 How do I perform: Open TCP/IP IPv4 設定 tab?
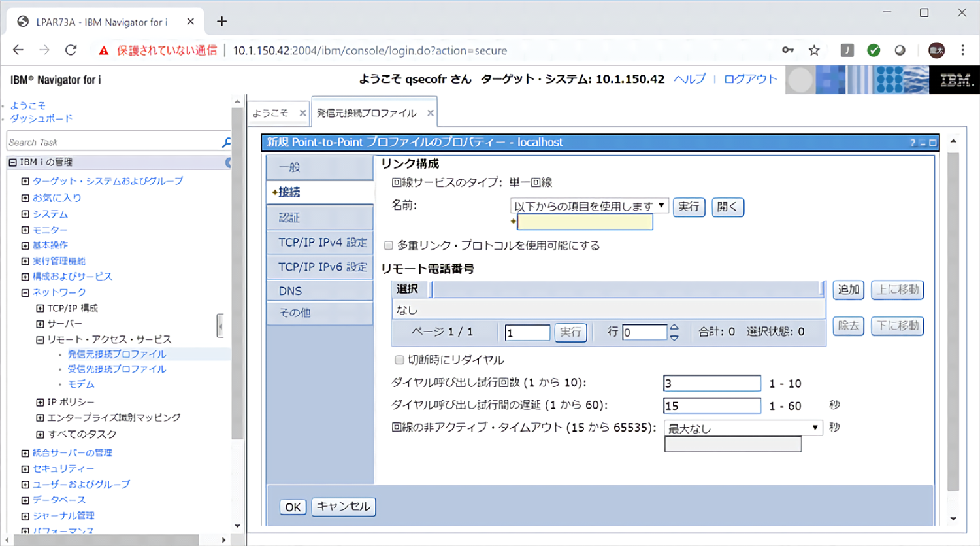[x=320, y=242]
